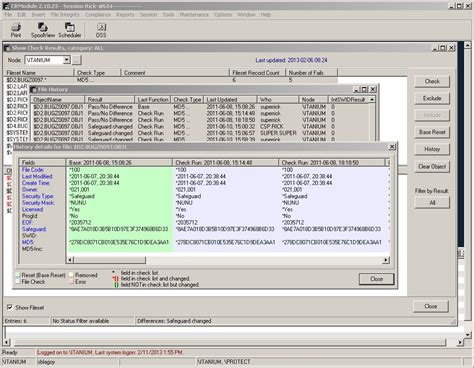Click Close in History details dialog
Image resolution: width=474 pixels, height=368 pixels.
pyautogui.click(x=376, y=279)
